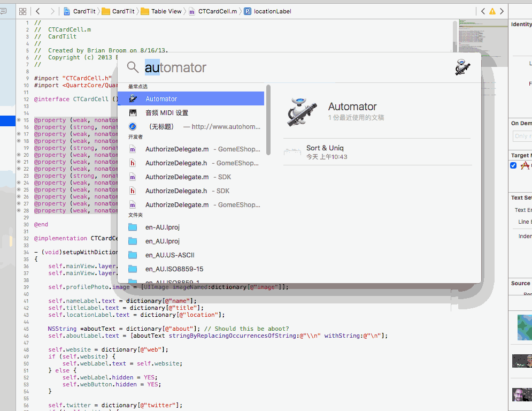The height and width of the screenshot is (411, 532).
Task: Open the locationLabel symbol breadcrumb
Action: (x=268, y=11)
